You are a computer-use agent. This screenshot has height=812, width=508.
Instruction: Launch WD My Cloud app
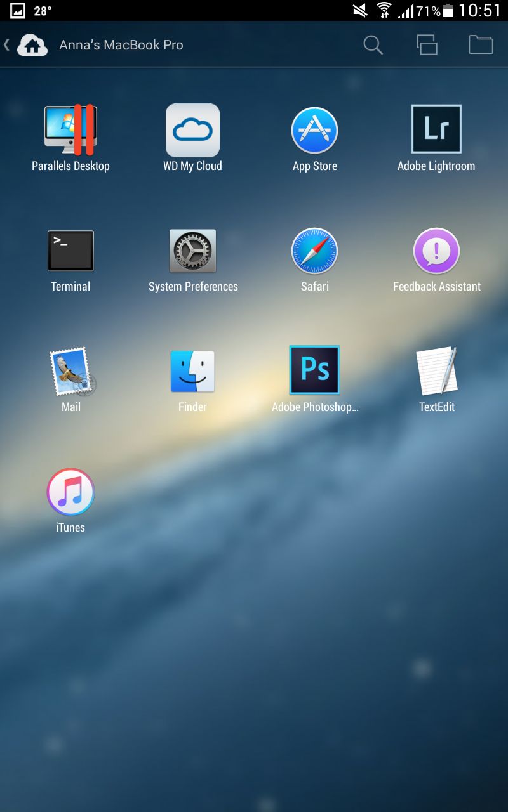click(x=192, y=130)
